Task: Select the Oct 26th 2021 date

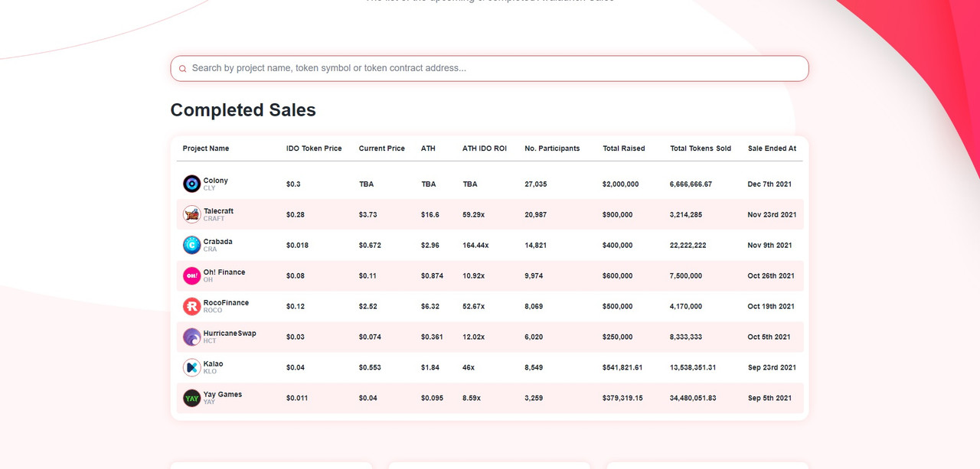Action: (772, 276)
